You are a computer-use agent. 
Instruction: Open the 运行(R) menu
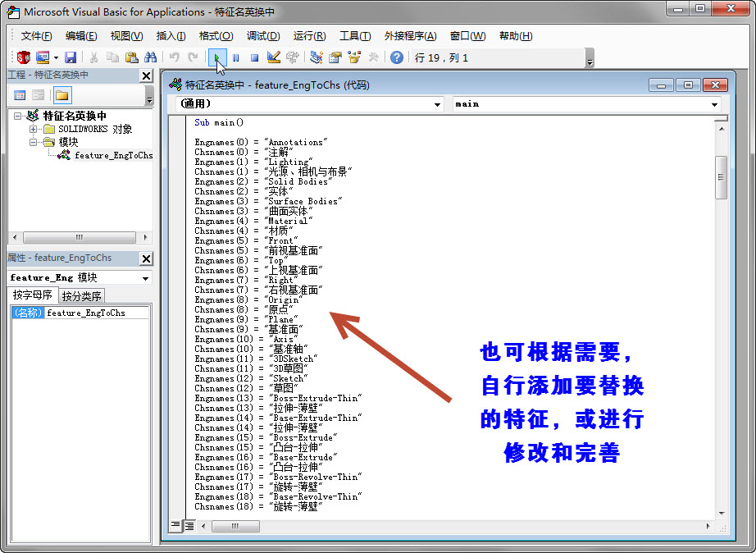[310, 36]
